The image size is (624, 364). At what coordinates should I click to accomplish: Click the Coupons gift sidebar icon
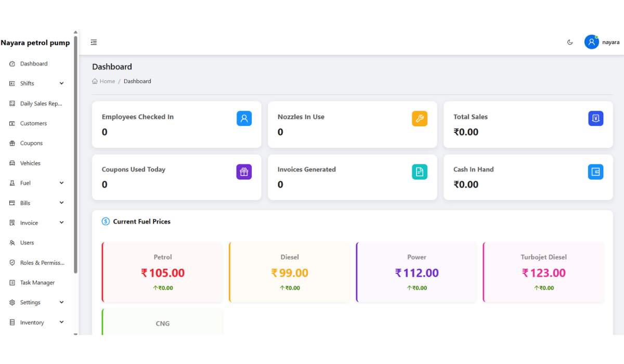tap(12, 144)
